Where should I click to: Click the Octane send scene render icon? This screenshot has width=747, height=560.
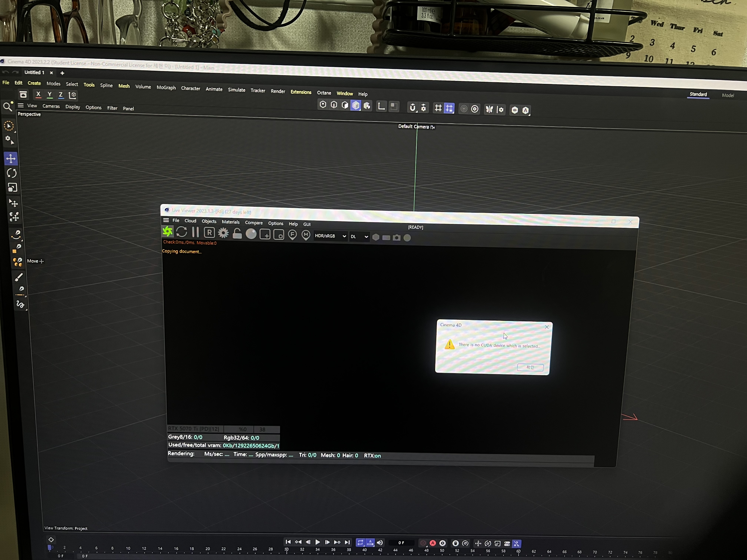click(167, 231)
